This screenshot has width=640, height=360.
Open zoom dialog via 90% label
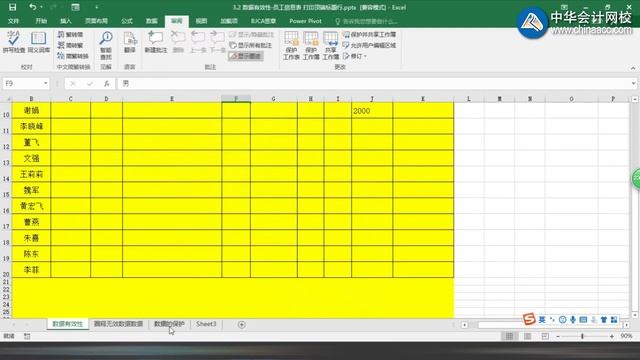627,336
